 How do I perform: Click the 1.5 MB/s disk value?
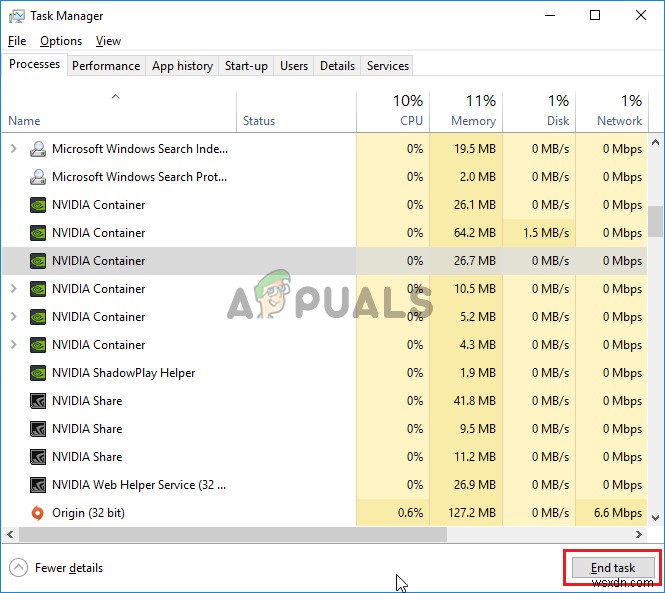click(x=546, y=233)
